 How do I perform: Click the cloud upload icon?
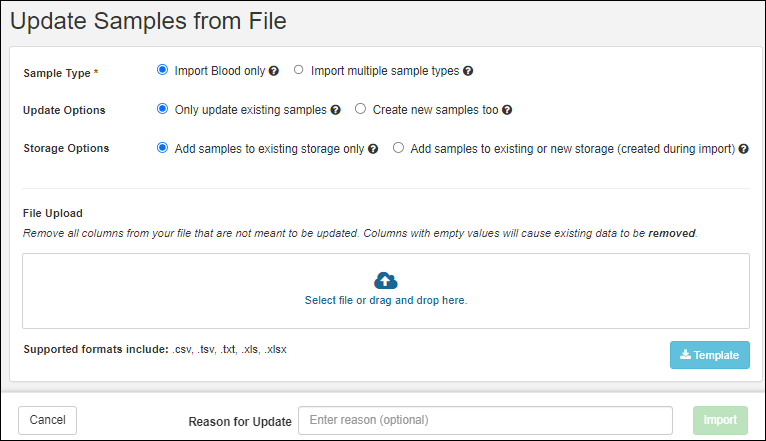pyautogui.click(x=385, y=280)
